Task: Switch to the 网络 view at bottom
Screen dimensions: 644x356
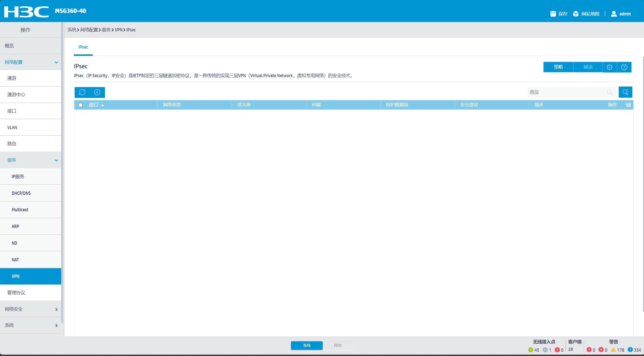Action: [x=338, y=345]
